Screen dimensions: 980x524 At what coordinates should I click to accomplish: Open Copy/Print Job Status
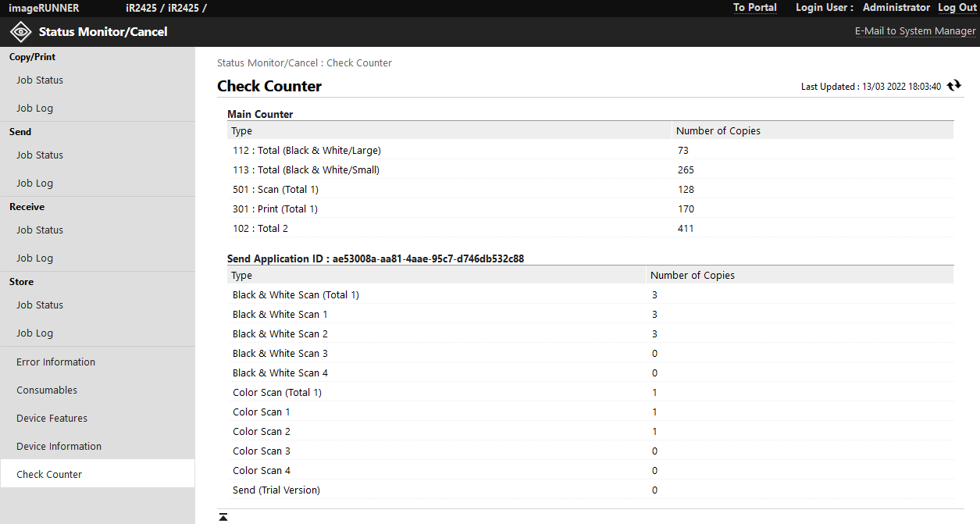tap(40, 80)
